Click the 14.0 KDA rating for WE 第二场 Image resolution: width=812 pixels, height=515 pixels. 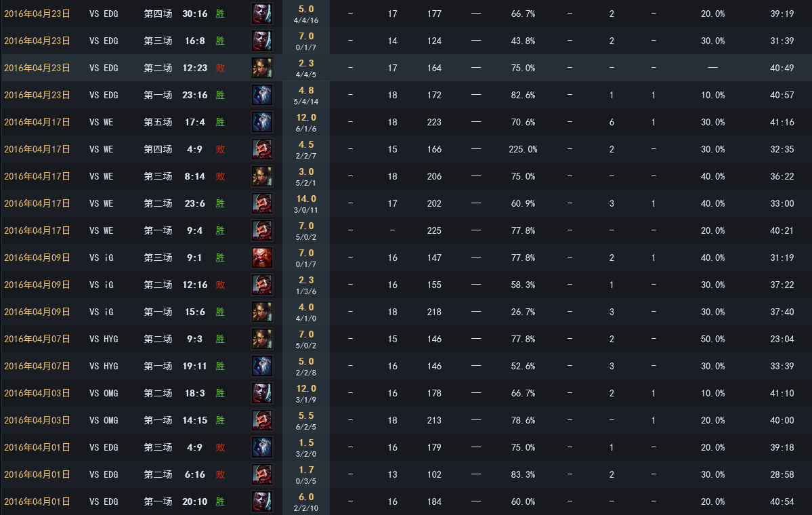(306, 199)
